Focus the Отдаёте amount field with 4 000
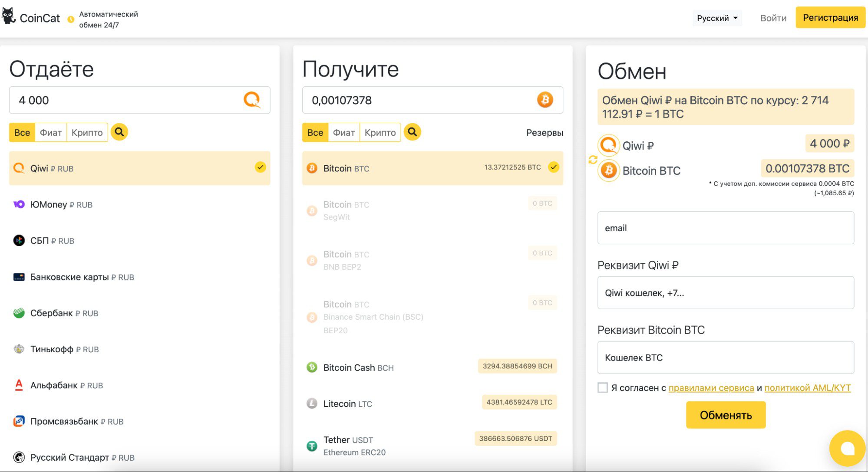 point(139,100)
